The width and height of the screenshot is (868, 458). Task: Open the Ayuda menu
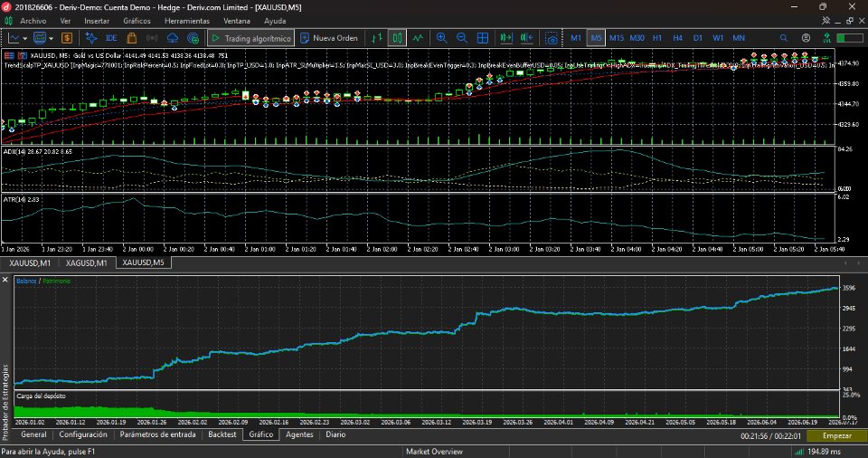point(275,21)
